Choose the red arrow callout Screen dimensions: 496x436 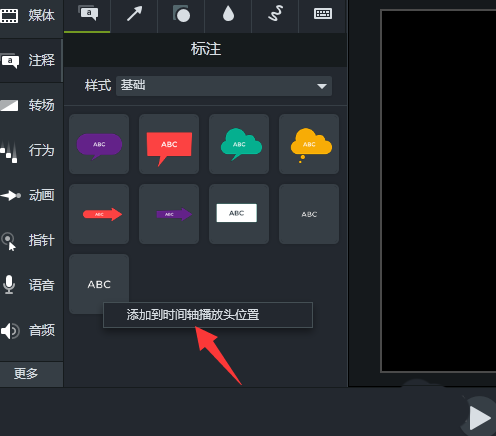coord(99,214)
